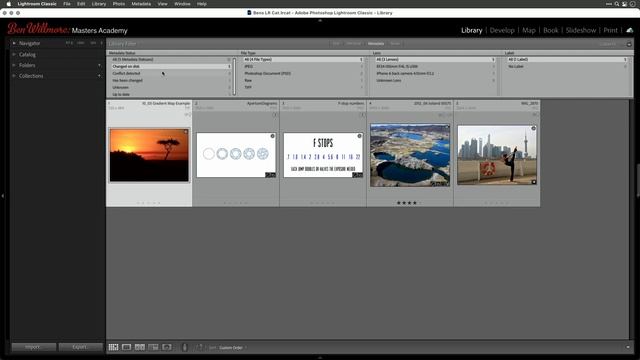This screenshot has height=360, width=640.
Task: Open the Metadata menu
Action: (x=141, y=4)
